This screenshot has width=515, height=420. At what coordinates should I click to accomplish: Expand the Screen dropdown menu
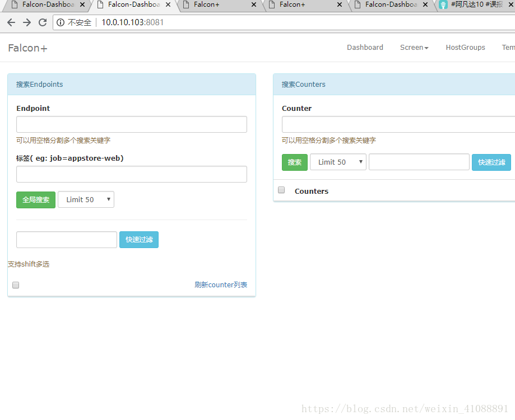[414, 47]
